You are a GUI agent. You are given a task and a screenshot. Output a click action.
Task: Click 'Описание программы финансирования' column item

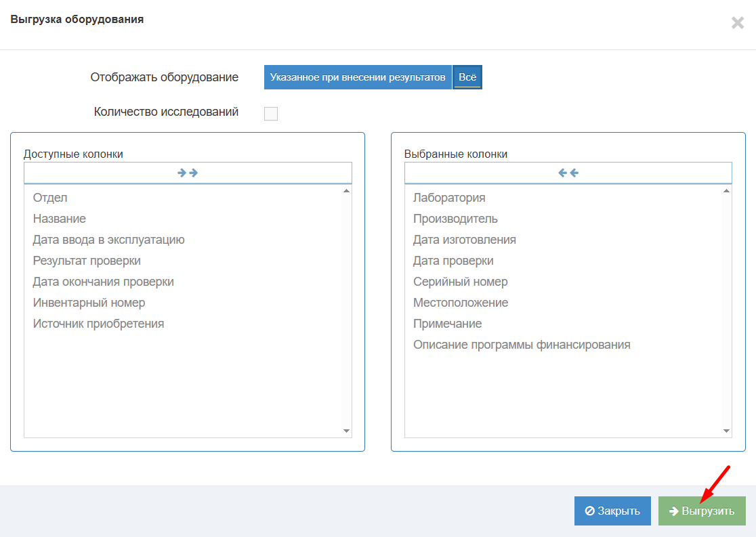tap(522, 345)
